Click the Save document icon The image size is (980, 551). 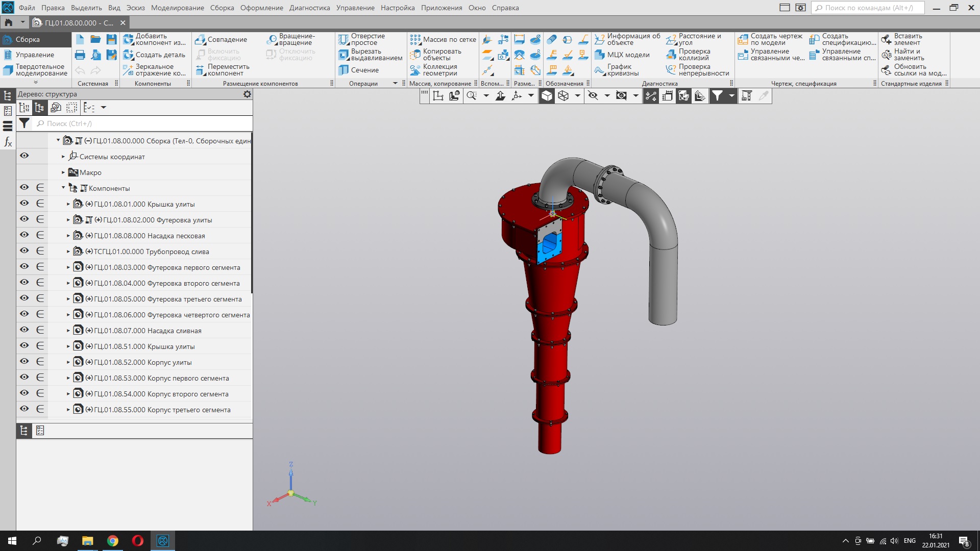coord(111,39)
